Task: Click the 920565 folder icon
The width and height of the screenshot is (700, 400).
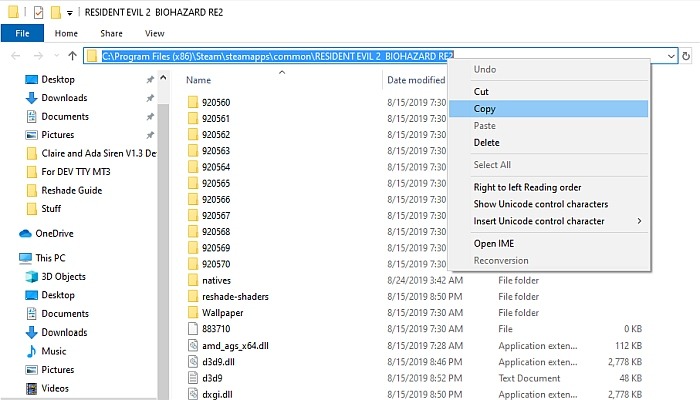Action: [193, 183]
